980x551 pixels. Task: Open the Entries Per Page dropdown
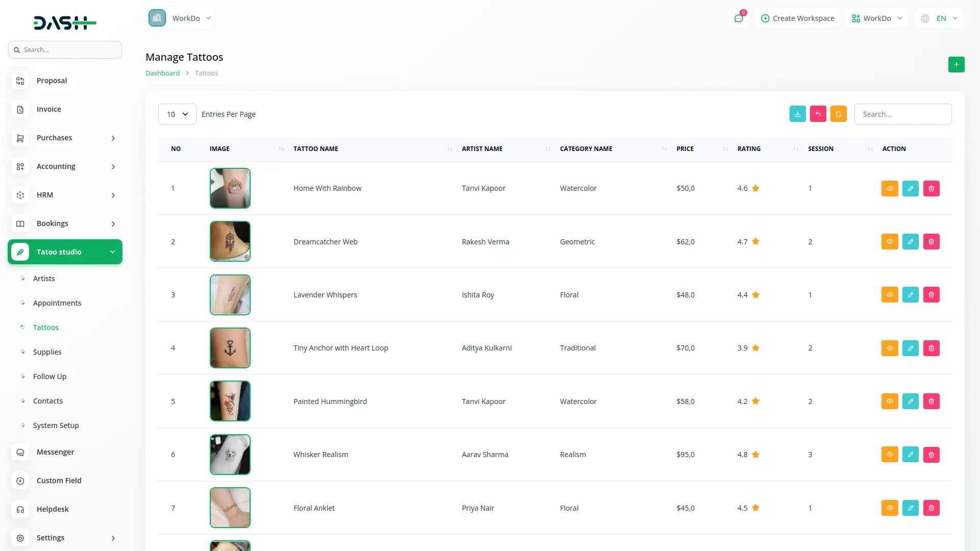[177, 114]
